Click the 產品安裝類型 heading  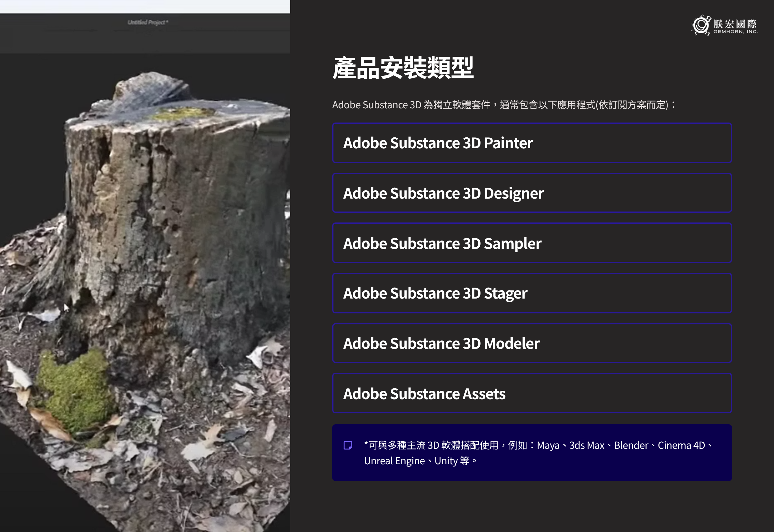(403, 68)
